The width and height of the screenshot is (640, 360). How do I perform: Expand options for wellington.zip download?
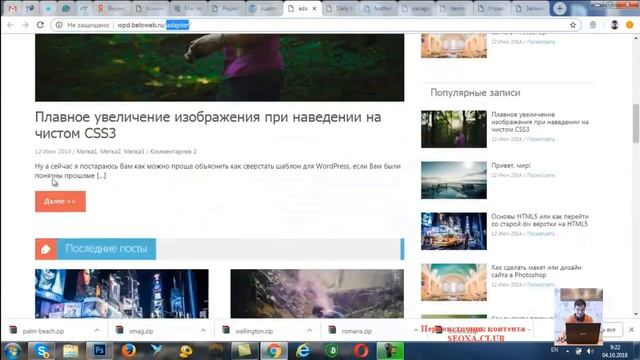pyautogui.click(x=309, y=330)
